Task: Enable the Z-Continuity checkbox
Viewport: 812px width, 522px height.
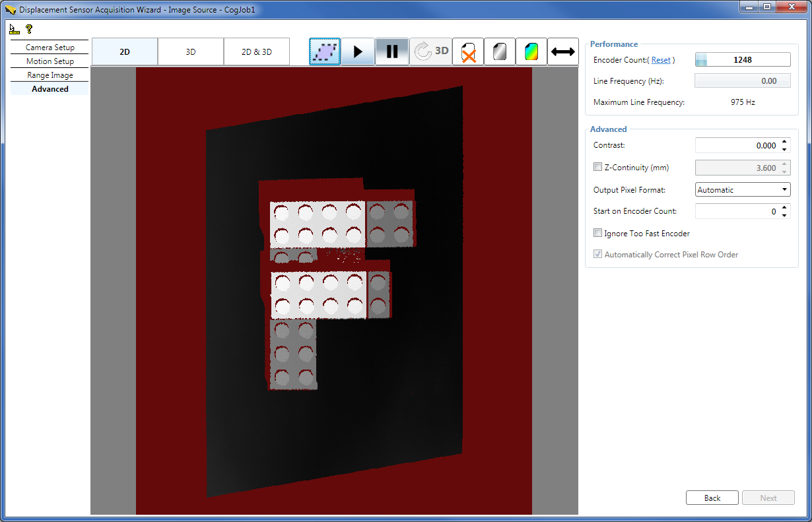Action: (x=597, y=167)
